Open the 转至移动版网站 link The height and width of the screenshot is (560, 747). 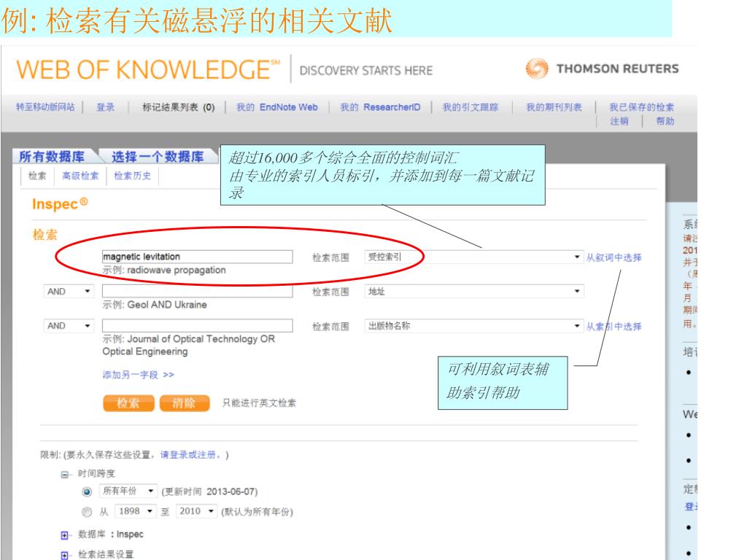point(45,107)
